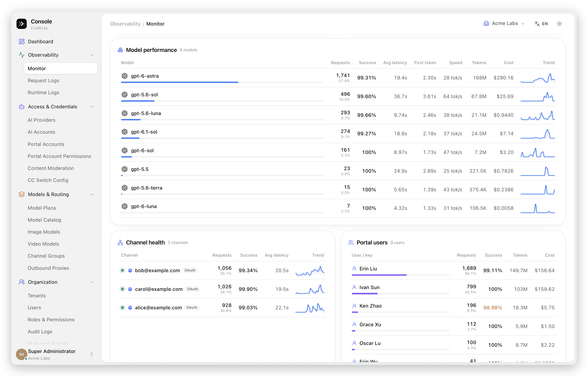588x376 pixels.
Task: Toggle the light/dark theme sun icon
Action: tap(559, 24)
